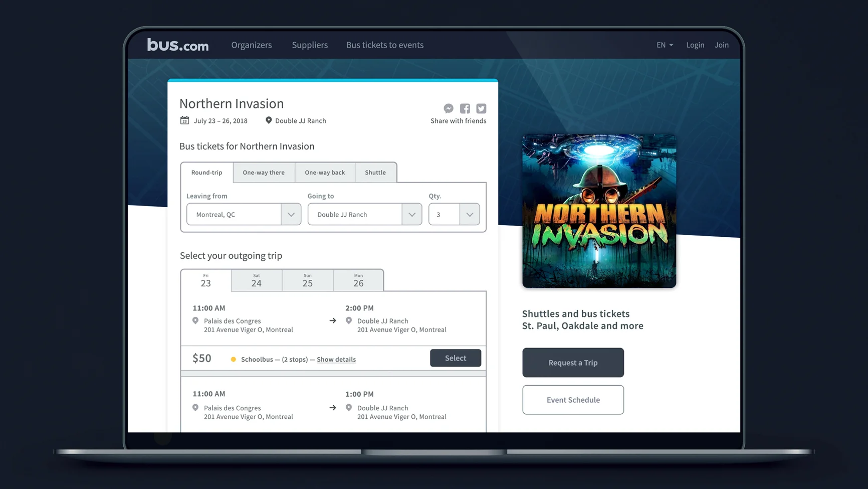Click Select button for $50 trip
Image resolution: width=868 pixels, height=489 pixels.
point(456,358)
